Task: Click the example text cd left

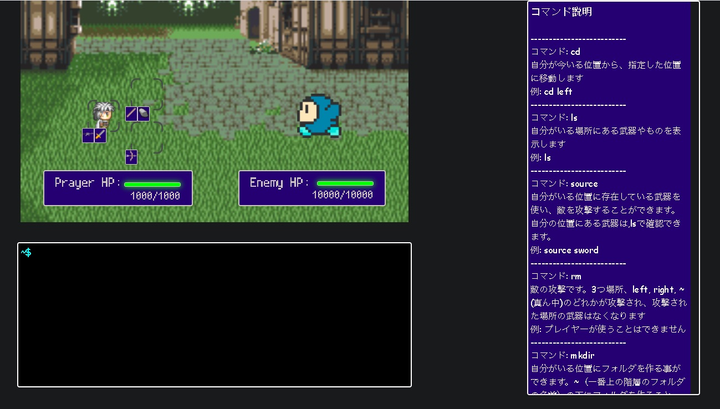Action: click(x=558, y=92)
